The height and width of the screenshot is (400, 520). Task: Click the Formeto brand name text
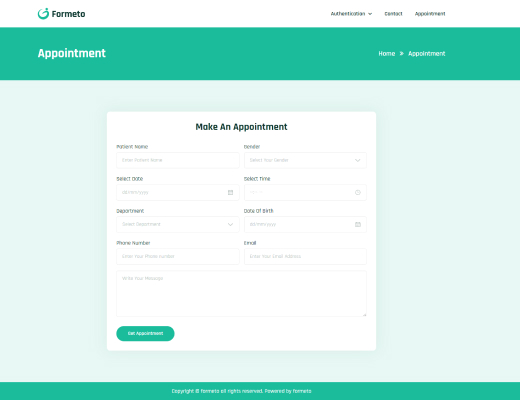(x=68, y=14)
